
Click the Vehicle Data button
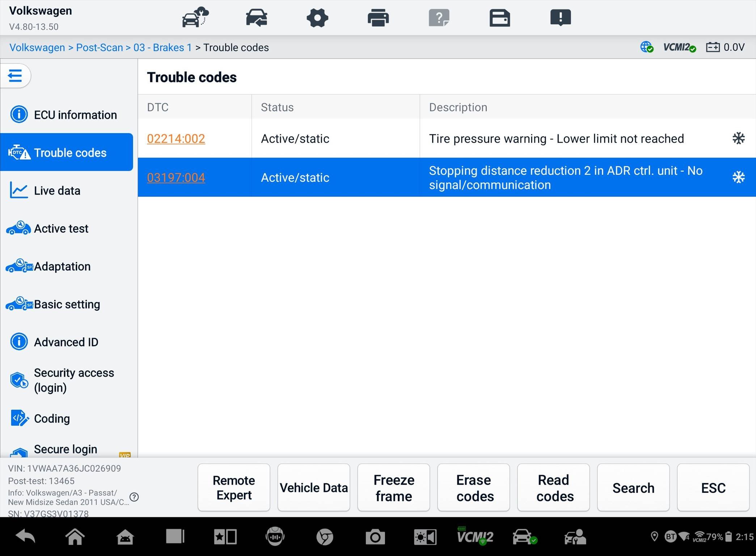click(x=314, y=487)
